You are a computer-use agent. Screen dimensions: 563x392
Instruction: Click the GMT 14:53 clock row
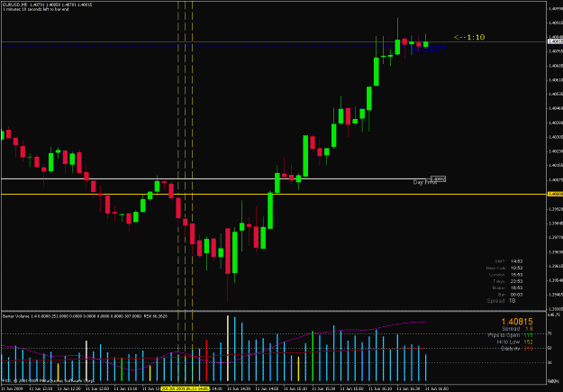508,261
